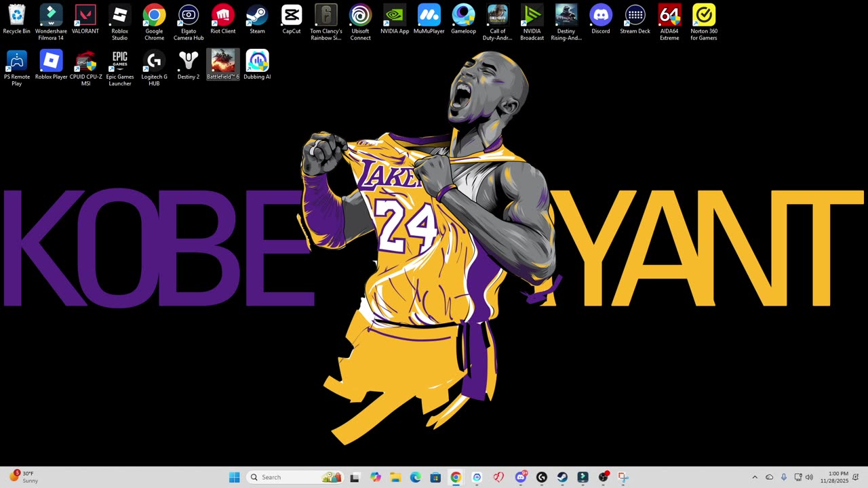The width and height of the screenshot is (868, 488).
Task: Select the Elgato Camera Hub icon
Action: point(189,22)
